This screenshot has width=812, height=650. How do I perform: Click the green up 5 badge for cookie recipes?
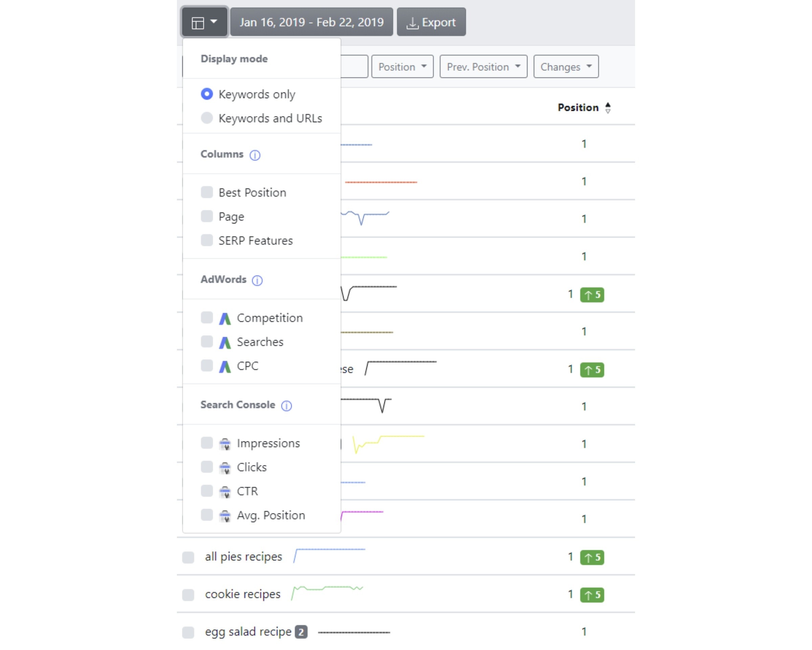click(592, 595)
